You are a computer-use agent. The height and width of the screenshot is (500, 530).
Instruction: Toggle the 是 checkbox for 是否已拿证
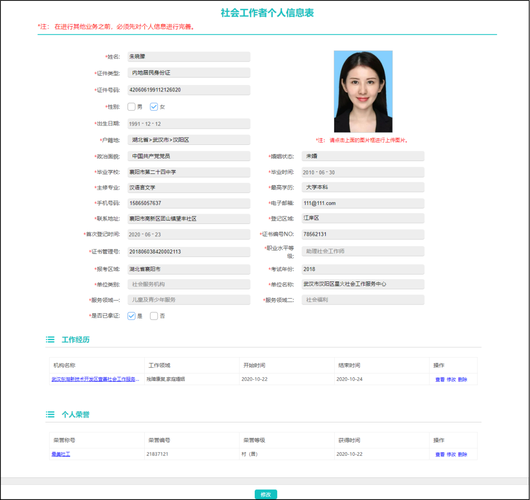(x=131, y=316)
